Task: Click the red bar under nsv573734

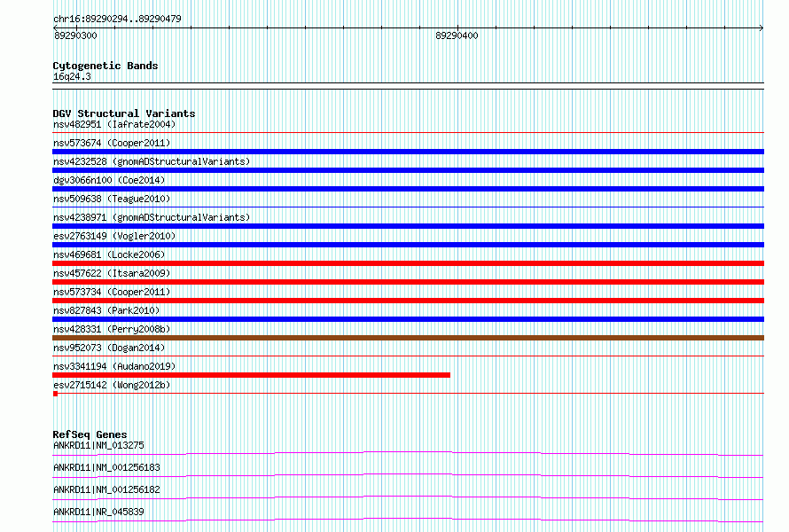Action: pyautogui.click(x=408, y=301)
